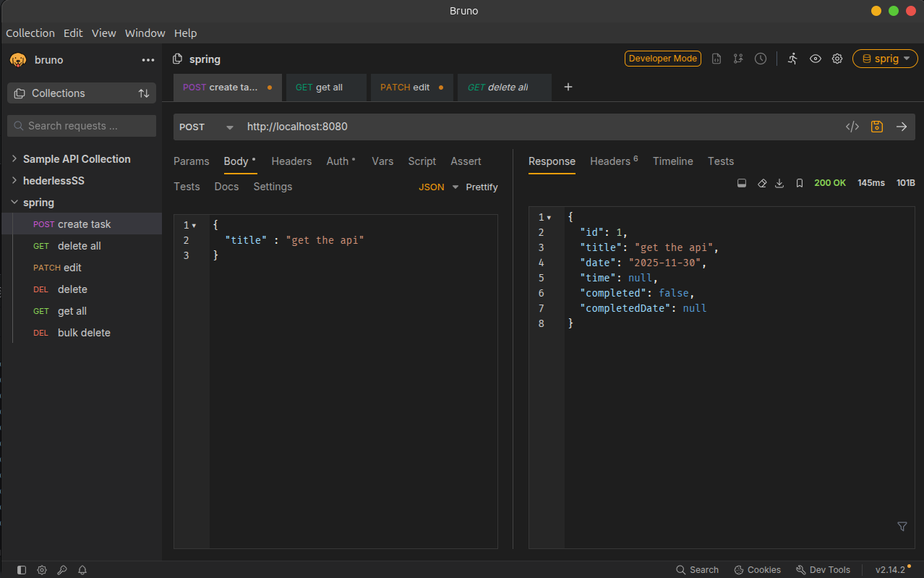Click the key icon in status bar
924x578 pixels.
coord(62,570)
